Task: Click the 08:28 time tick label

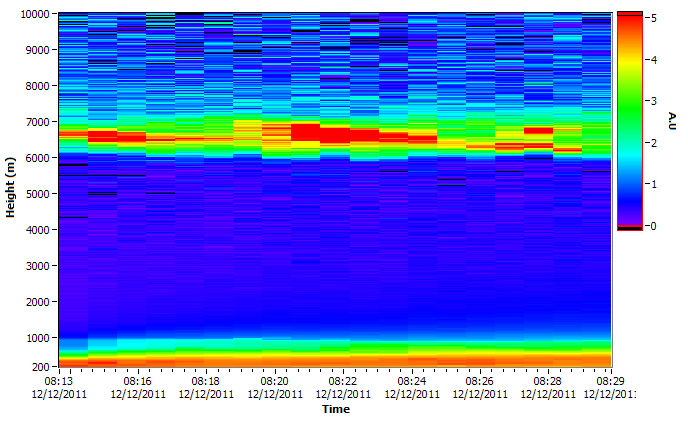Action: [x=547, y=381]
